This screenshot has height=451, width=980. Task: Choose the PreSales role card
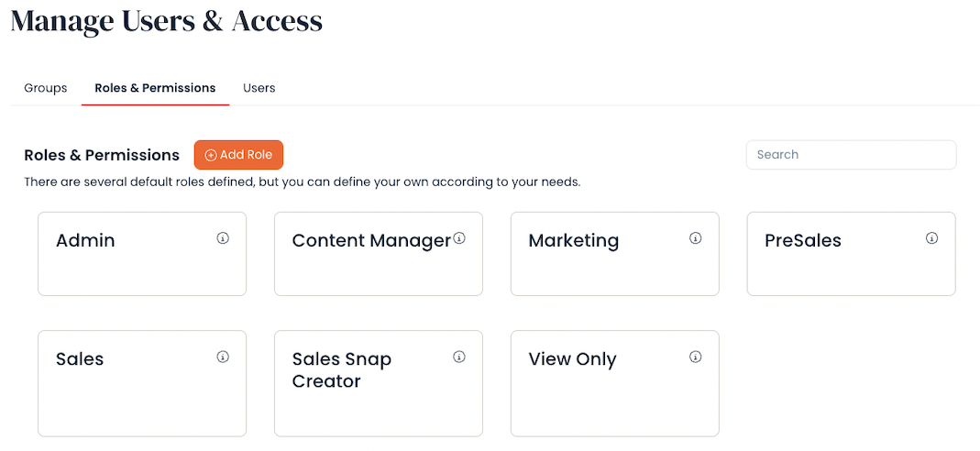(851, 254)
